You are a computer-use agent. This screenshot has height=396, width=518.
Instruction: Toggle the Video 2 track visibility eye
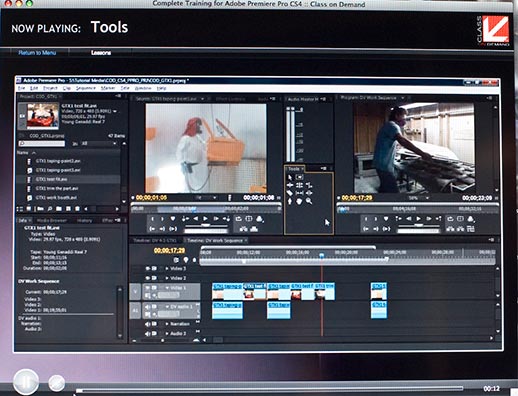148,278
